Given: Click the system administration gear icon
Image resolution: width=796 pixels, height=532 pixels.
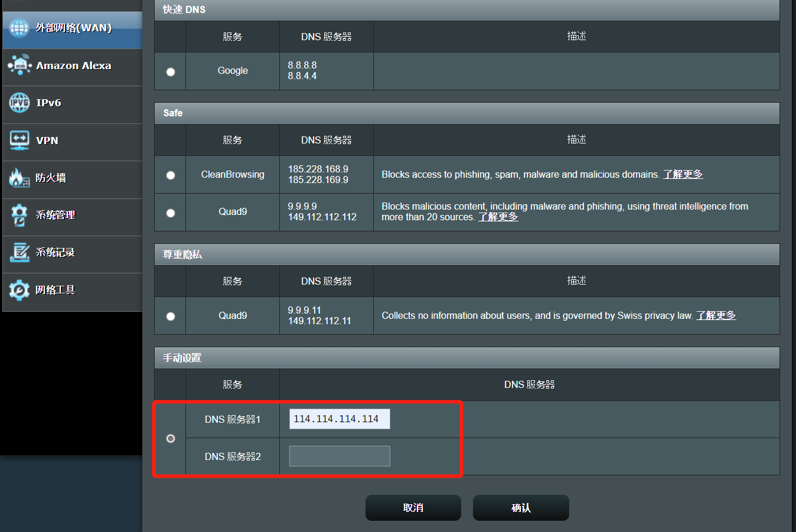Looking at the screenshot, I should tap(19, 215).
